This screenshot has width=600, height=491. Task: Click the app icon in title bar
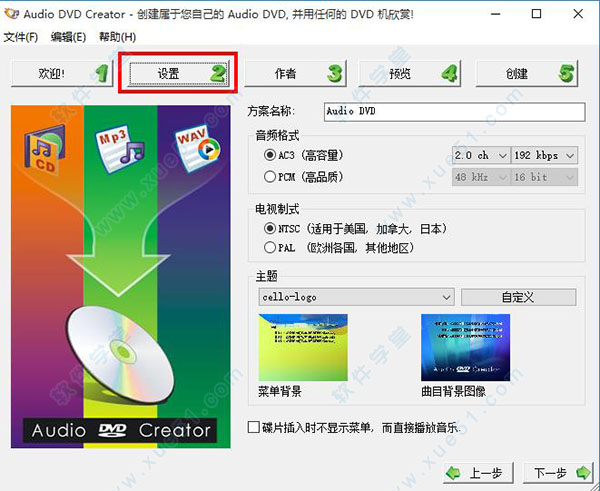12,14
